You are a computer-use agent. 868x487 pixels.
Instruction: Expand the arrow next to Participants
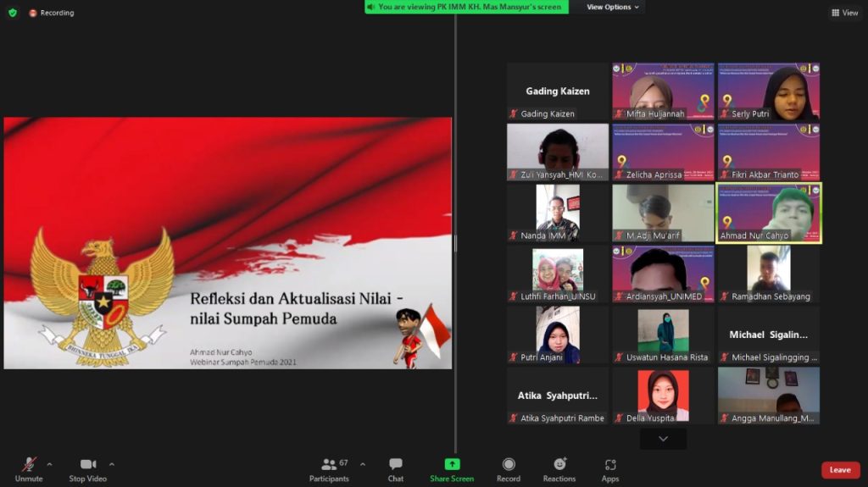tap(363, 464)
